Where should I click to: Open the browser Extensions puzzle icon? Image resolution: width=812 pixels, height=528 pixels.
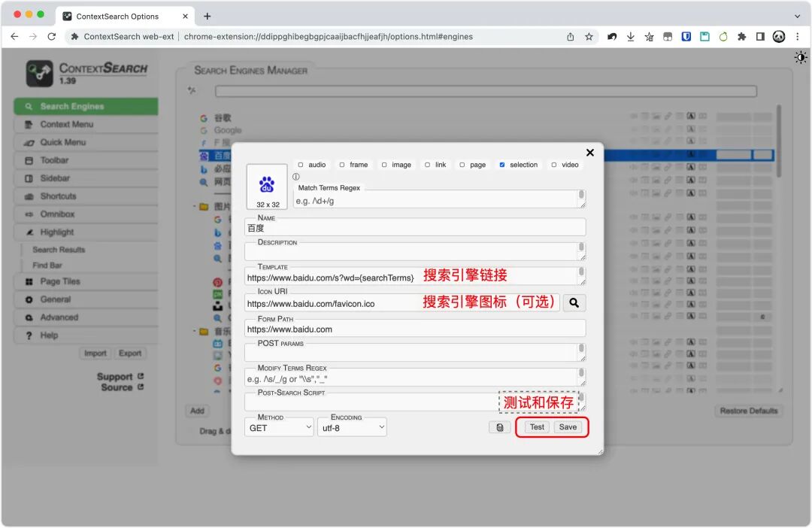pos(741,37)
